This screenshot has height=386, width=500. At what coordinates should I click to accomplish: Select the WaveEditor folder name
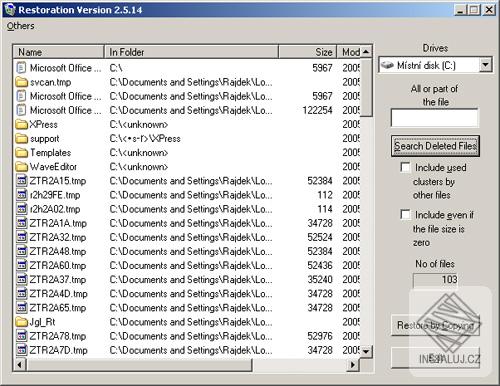(x=53, y=166)
